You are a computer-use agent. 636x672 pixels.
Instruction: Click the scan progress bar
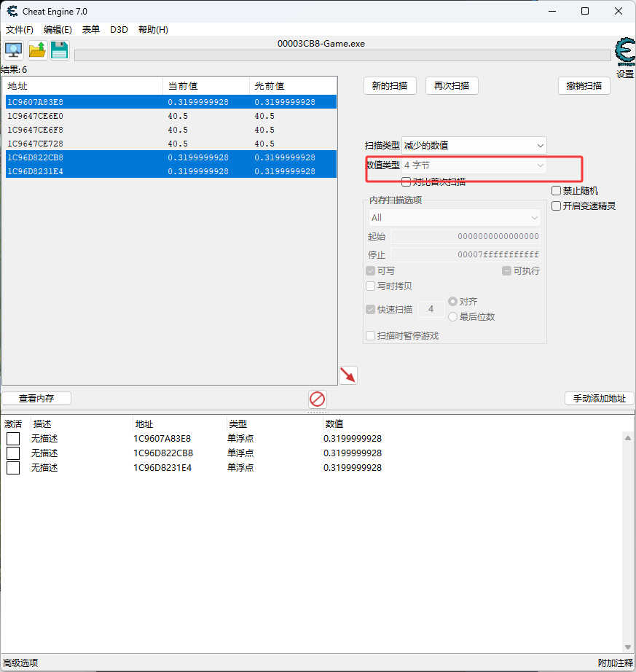(x=342, y=55)
